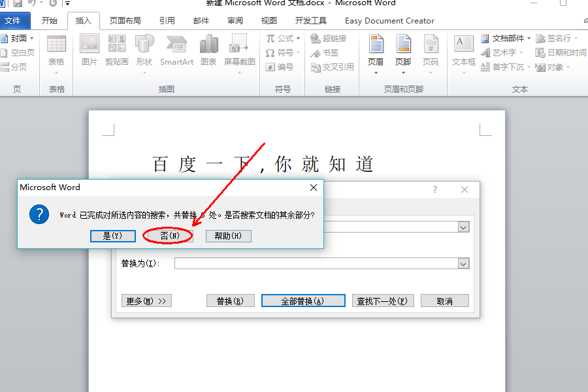Screen dimensions: 588x392
Task: Insert a SmartArt graphic
Action: click(176, 50)
